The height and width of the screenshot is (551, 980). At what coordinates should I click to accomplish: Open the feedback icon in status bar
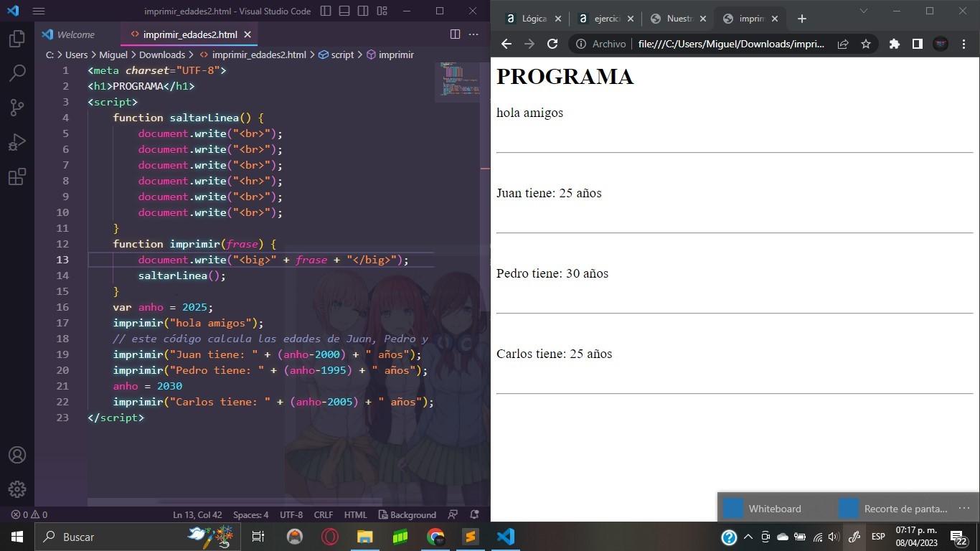click(x=453, y=514)
